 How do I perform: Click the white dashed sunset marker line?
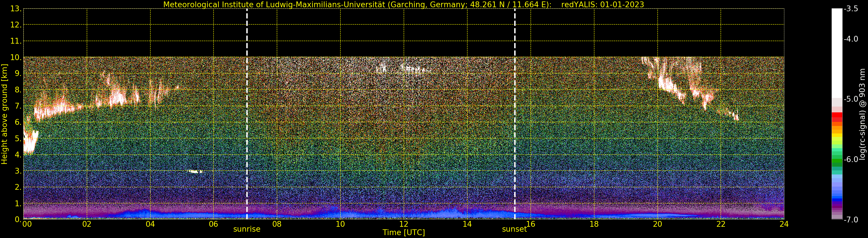point(515,114)
